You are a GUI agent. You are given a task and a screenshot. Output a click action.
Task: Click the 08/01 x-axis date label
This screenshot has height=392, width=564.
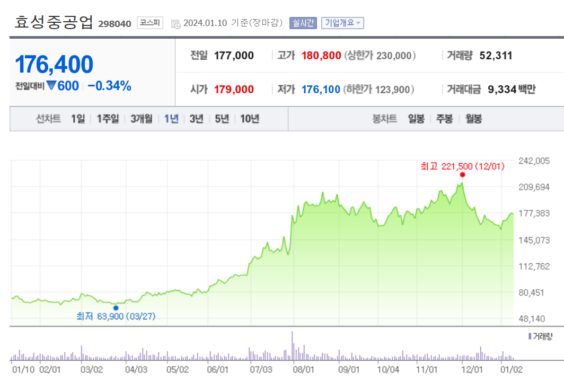[304, 369]
